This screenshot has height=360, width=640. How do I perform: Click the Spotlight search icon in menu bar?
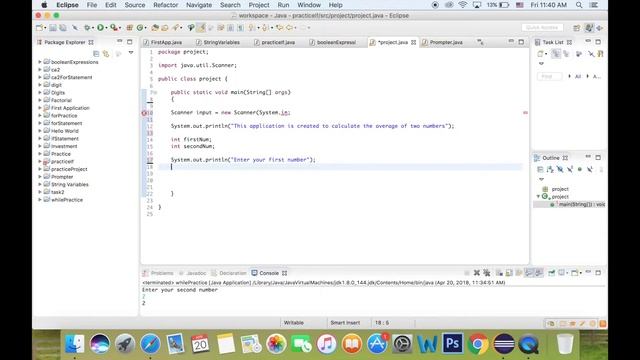pyautogui.click(x=579, y=5)
